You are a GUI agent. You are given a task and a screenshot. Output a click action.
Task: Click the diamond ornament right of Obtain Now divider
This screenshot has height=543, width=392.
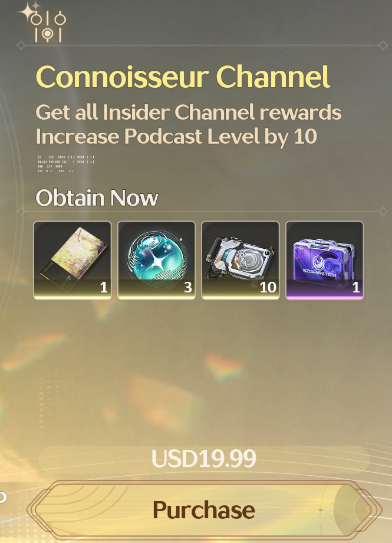pos(383,211)
